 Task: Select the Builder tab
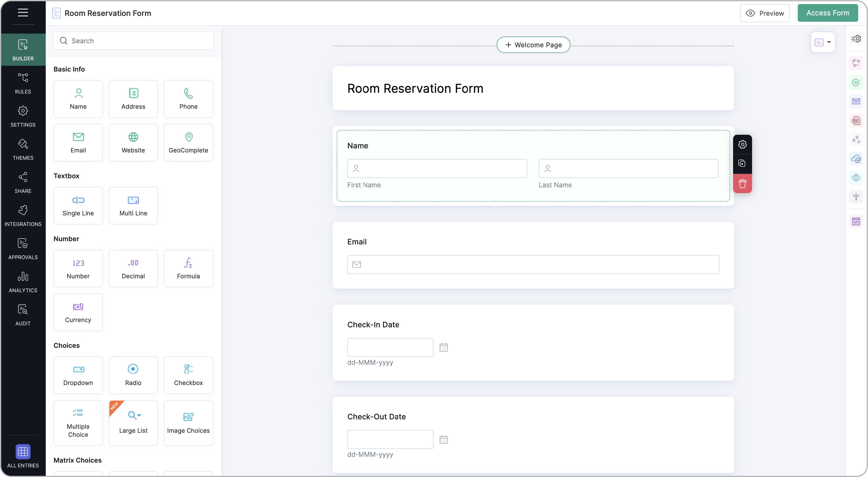(23, 50)
